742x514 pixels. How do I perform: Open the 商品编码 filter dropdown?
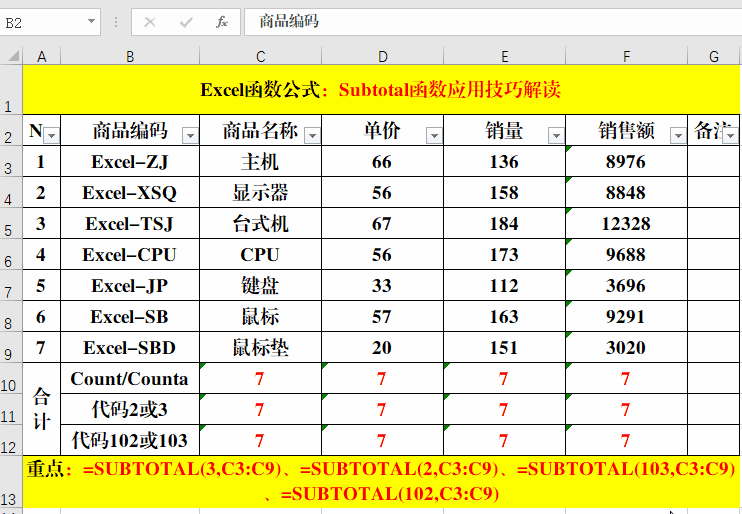pos(190,136)
